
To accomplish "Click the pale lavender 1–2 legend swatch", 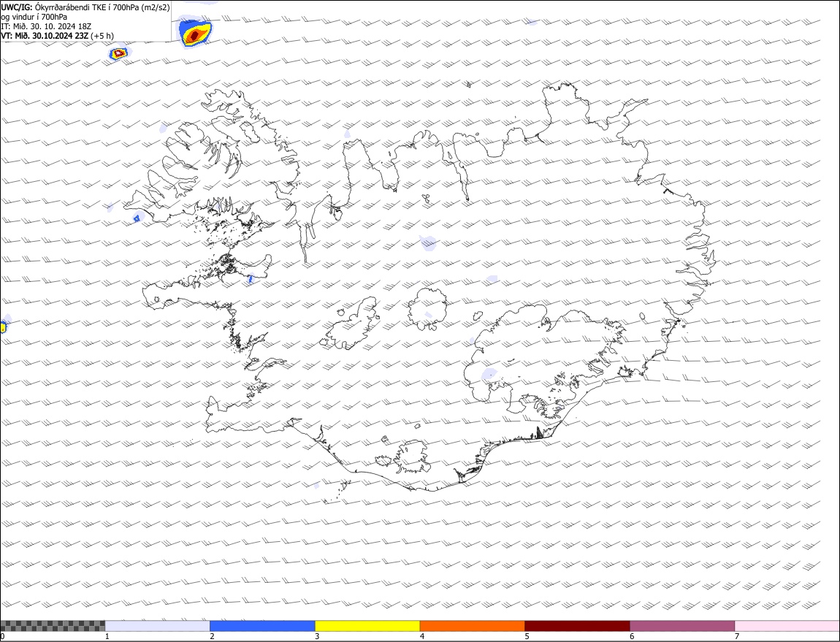I will [x=158, y=626].
